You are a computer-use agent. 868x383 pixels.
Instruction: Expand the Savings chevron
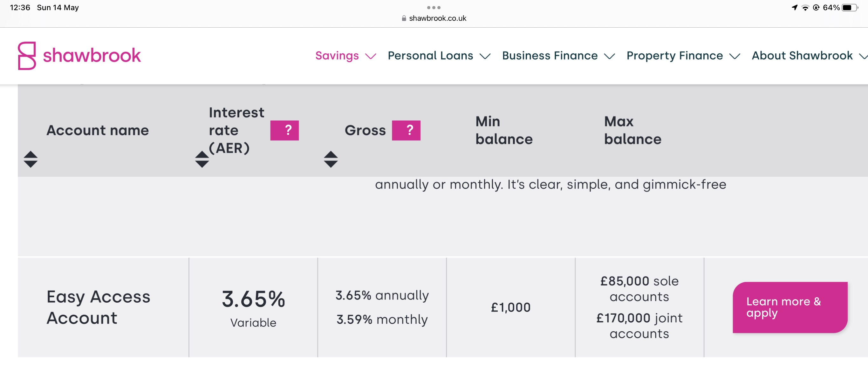point(371,56)
